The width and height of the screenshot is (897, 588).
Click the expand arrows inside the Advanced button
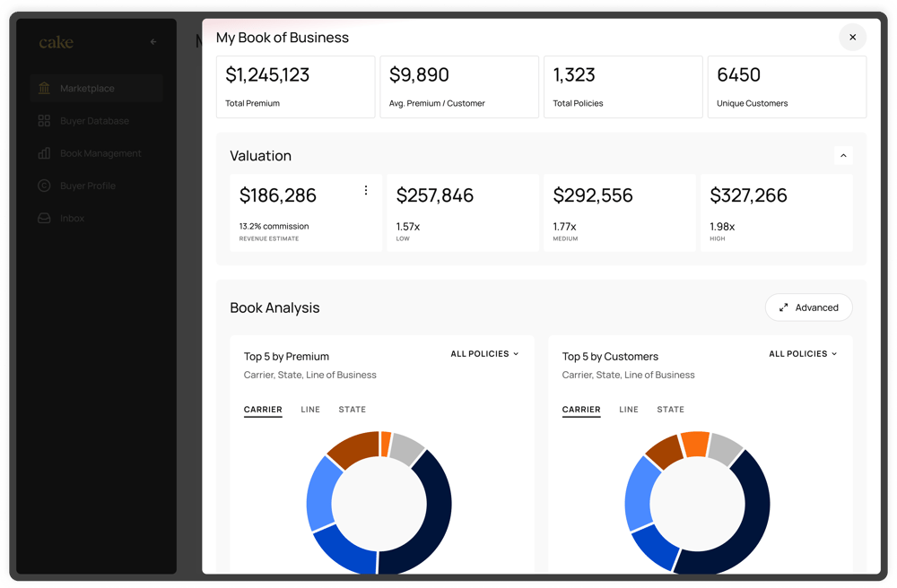[784, 307]
